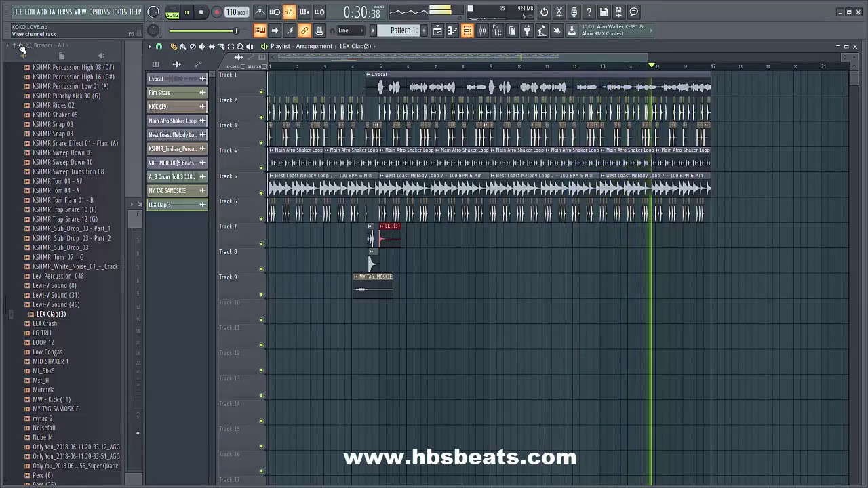
Task: Click the render as audio icon
Action: click(619, 12)
